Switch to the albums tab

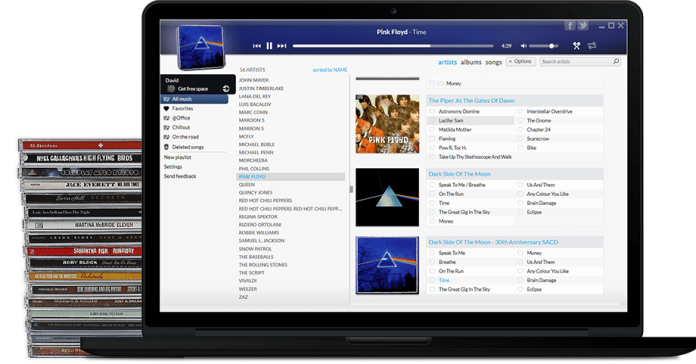coord(471,62)
